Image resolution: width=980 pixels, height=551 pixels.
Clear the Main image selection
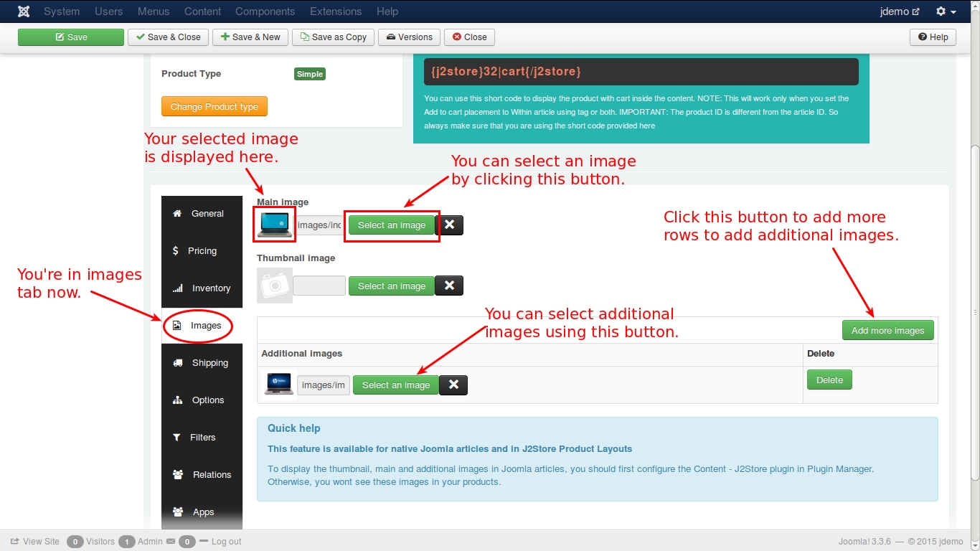click(449, 225)
